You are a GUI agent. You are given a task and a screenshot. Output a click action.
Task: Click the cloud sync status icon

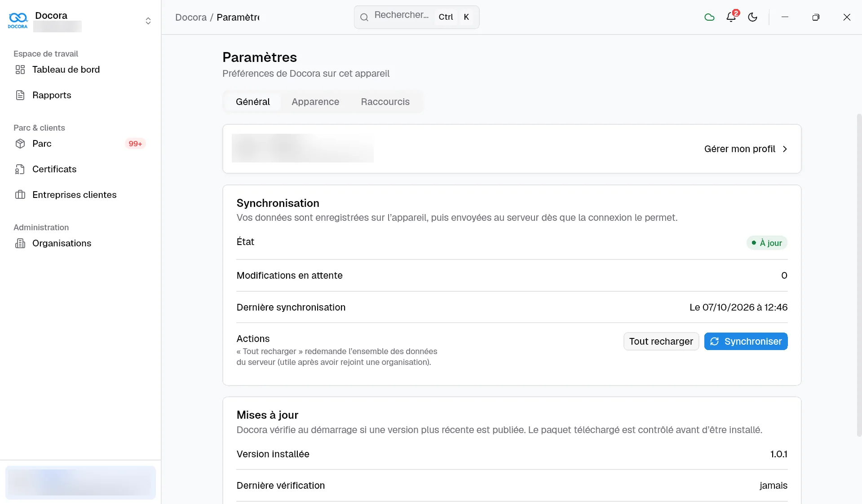click(x=709, y=17)
